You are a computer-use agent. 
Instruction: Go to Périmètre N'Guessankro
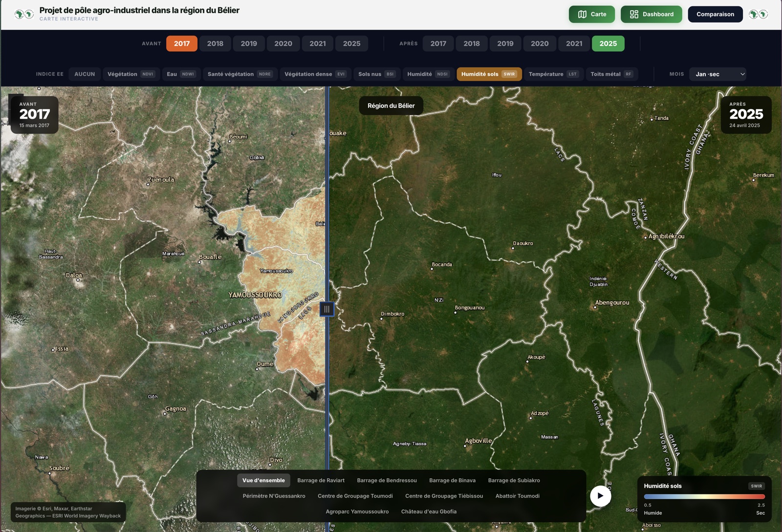coord(274,496)
